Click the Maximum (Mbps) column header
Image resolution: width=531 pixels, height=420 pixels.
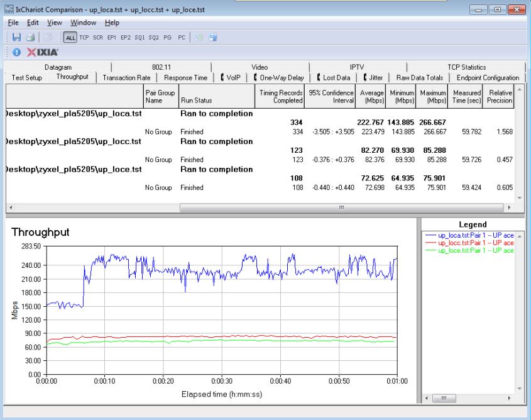tap(432, 97)
